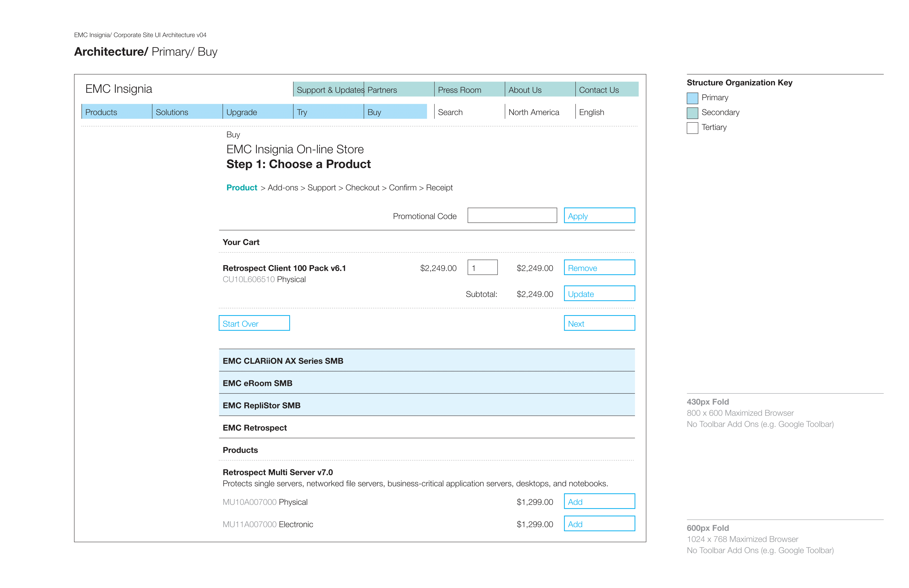Viewport: 909px width, 588px height.
Task: Expand the EMC eRoom SMB section
Action: (x=427, y=382)
